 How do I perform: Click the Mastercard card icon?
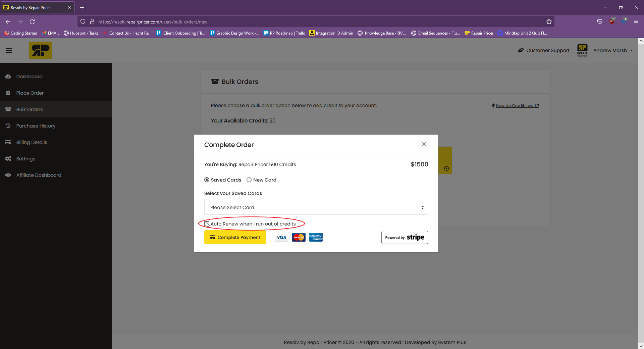[299, 237]
